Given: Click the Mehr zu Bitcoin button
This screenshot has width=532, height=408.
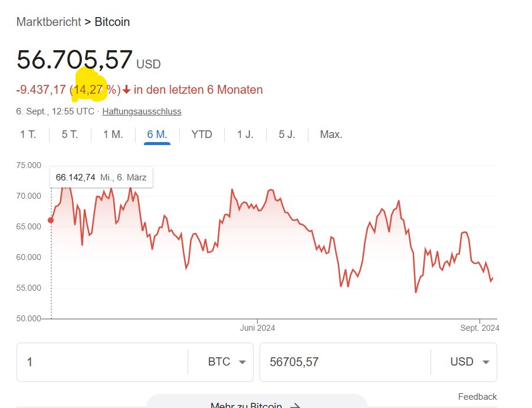Looking at the screenshot, I should pos(257,402).
